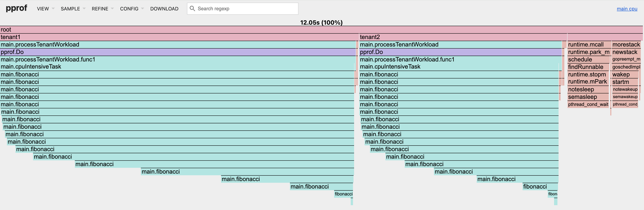Click the runtime.mPark frame
The height and width of the screenshot is (210, 644).
click(x=588, y=82)
